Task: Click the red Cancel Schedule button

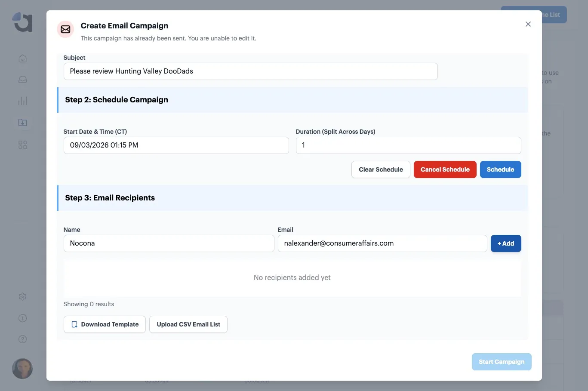Action: click(x=445, y=169)
